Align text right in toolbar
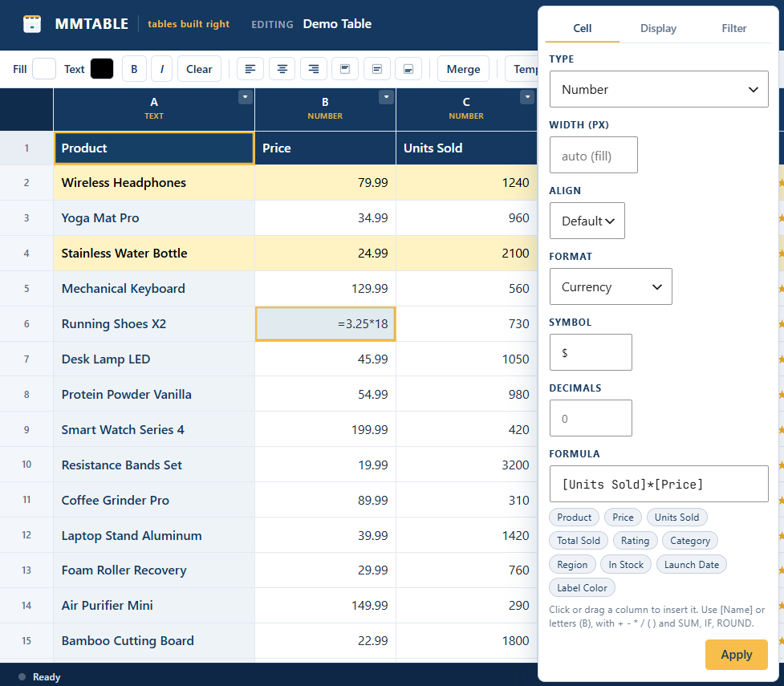The width and height of the screenshot is (784, 686). click(x=314, y=69)
